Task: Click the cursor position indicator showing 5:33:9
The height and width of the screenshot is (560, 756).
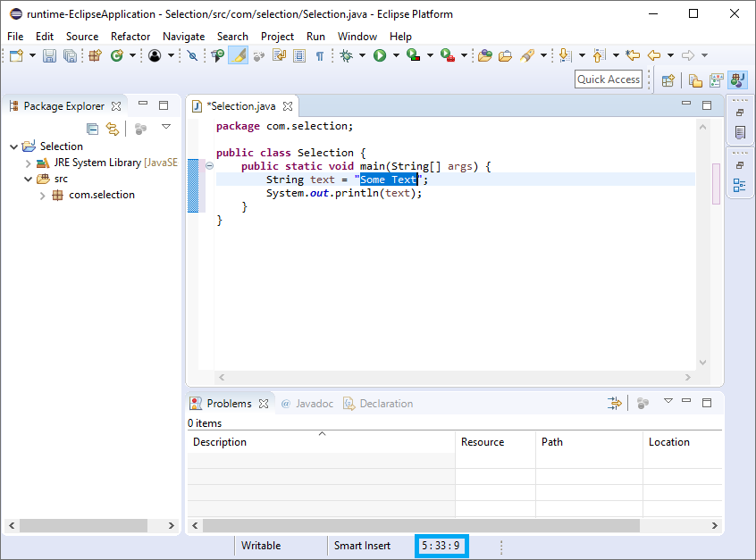Action: (x=441, y=545)
